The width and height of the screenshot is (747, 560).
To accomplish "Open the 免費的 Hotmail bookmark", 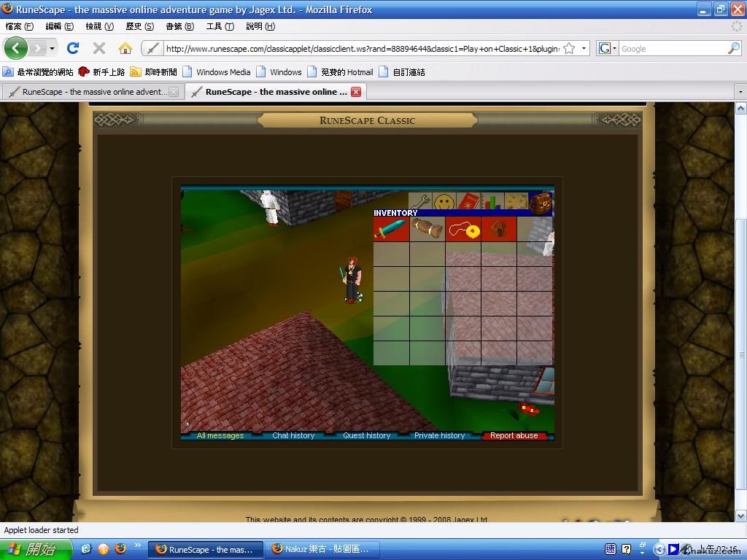I will pos(340,72).
